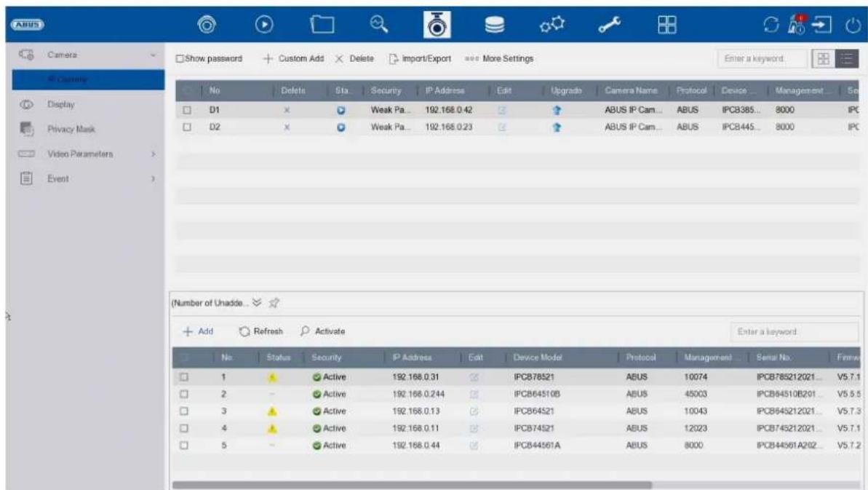
Task: Check the box for unadded device 5
Action: click(x=184, y=445)
